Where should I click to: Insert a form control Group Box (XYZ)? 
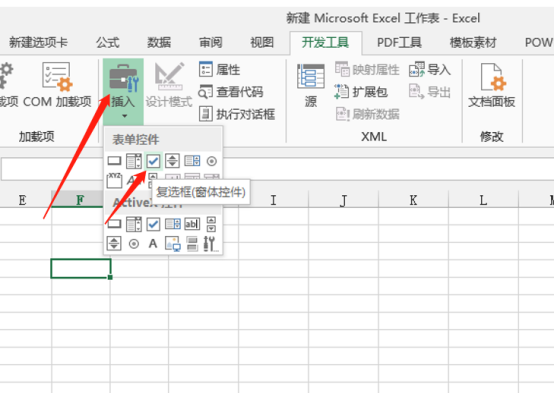[114, 180]
